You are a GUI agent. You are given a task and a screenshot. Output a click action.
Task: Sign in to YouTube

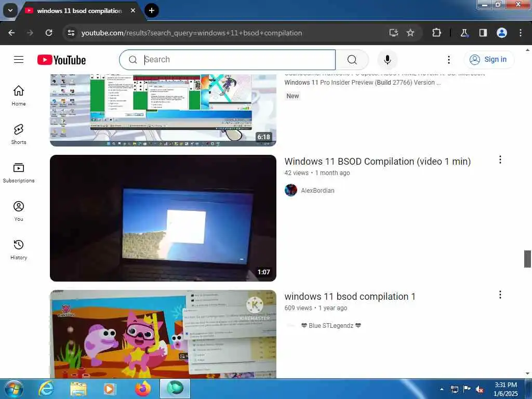(489, 59)
